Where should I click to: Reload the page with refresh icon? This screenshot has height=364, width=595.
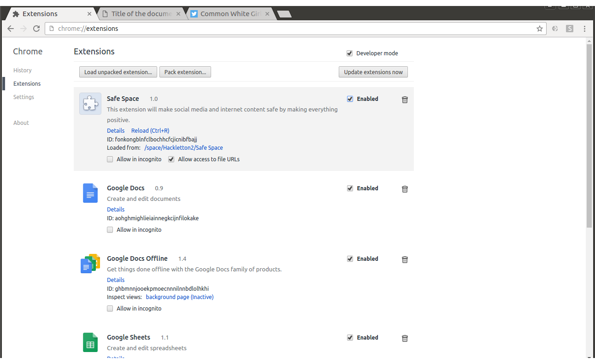pos(36,29)
